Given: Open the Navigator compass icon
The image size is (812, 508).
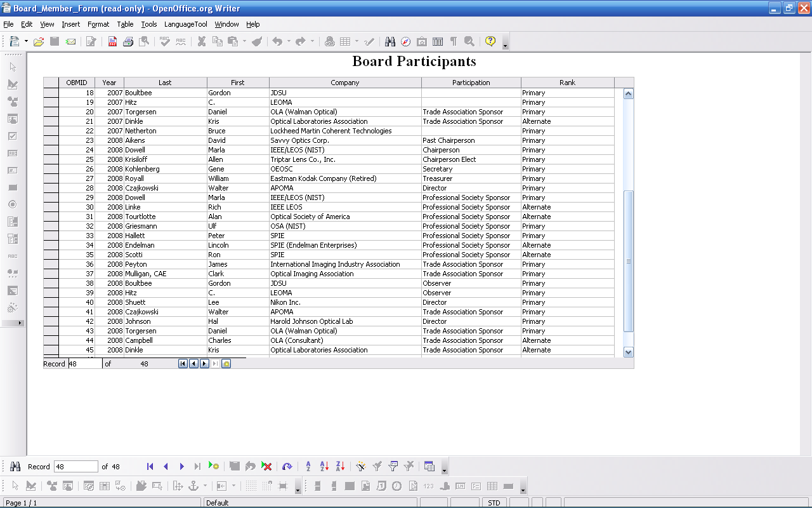Looking at the screenshot, I should coord(406,42).
